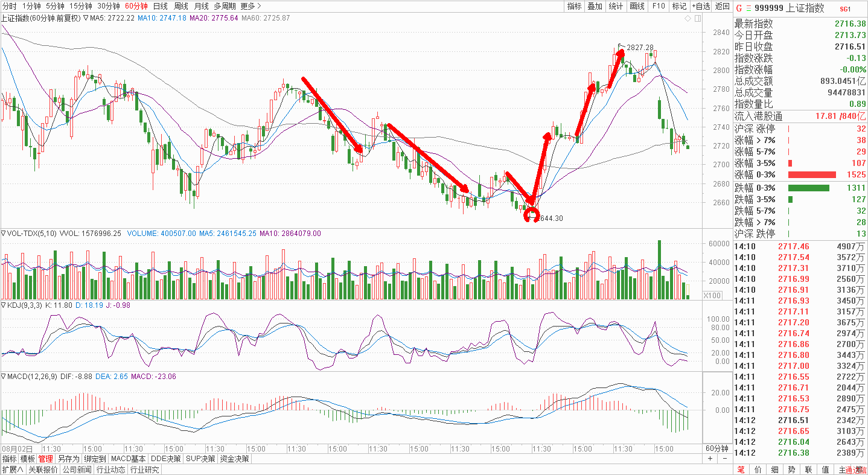Screen dimensions: 868x475
Task: Add to watchlist with +自选
Action: coord(701,6)
